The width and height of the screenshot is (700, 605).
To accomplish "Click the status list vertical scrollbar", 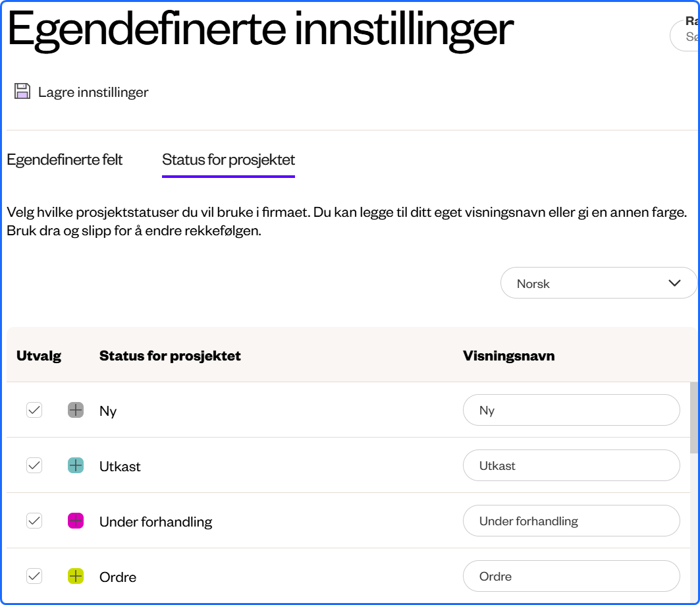I will click(x=694, y=418).
